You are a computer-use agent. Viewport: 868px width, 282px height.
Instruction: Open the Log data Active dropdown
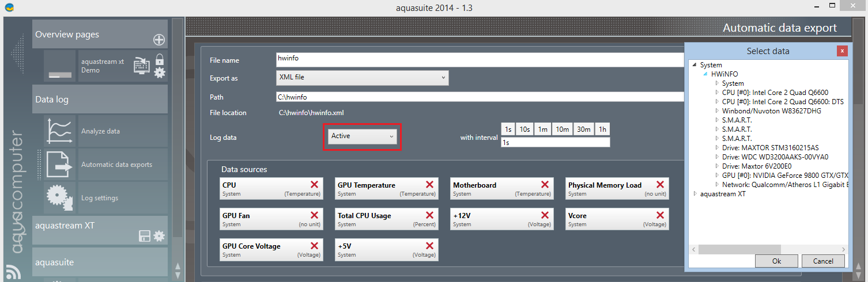click(x=363, y=136)
